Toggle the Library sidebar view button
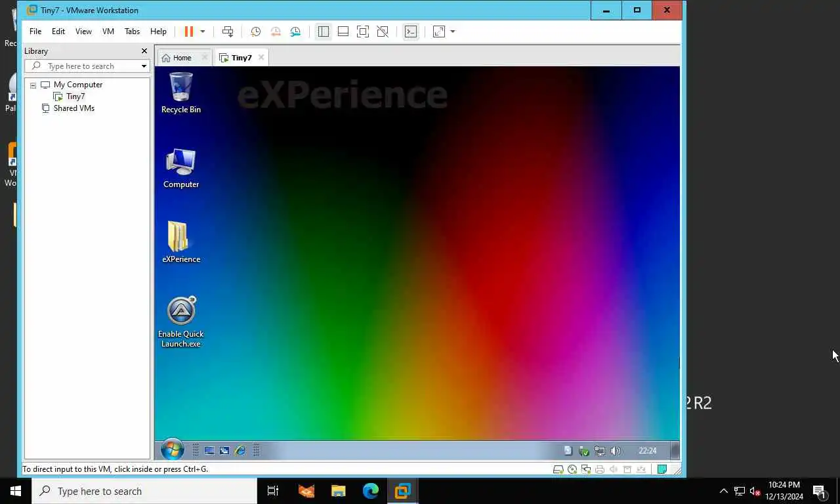This screenshot has height=504, width=840. tap(323, 31)
